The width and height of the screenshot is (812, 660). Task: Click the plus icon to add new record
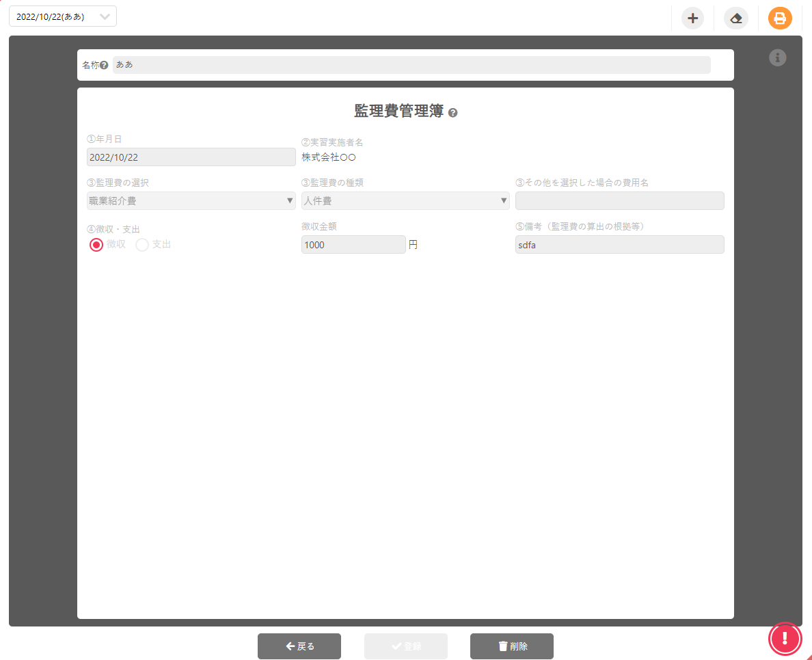click(692, 18)
